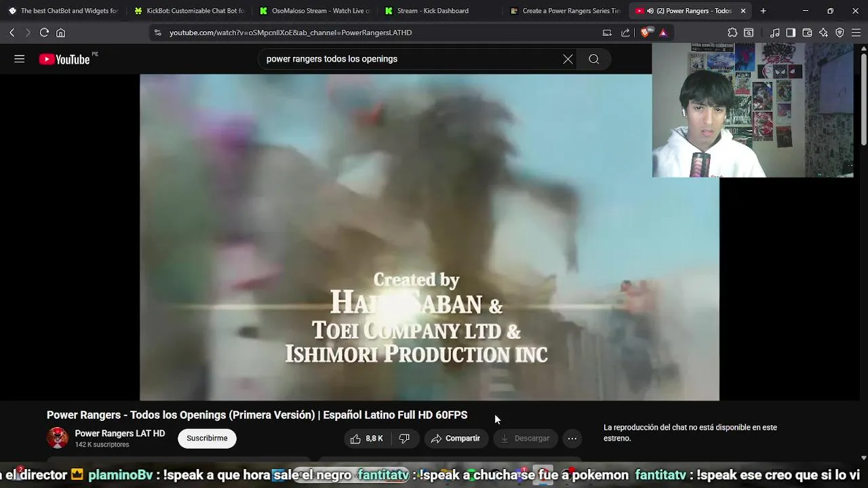This screenshot has height=488, width=868.
Task: Click the Descargar download button
Action: 526,439
